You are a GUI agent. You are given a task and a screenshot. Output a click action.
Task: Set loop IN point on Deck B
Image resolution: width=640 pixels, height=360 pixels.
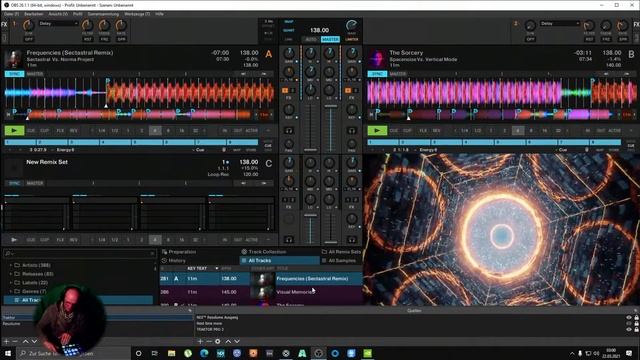[587, 131]
